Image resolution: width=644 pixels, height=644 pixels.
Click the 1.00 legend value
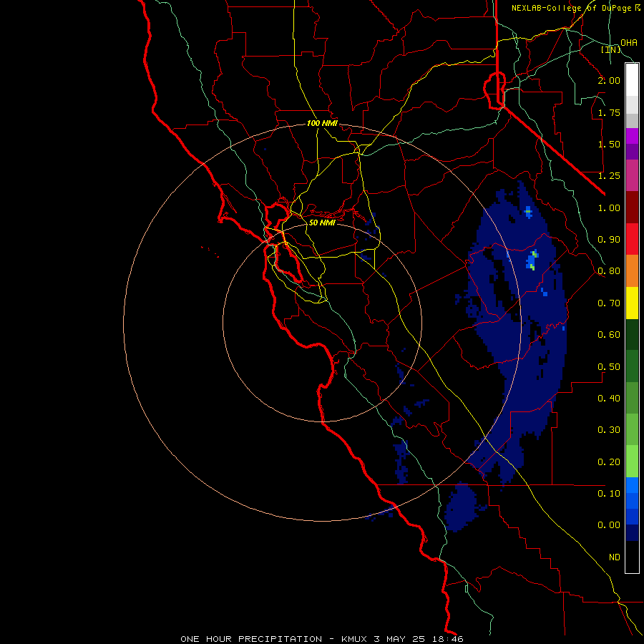[x=609, y=208]
